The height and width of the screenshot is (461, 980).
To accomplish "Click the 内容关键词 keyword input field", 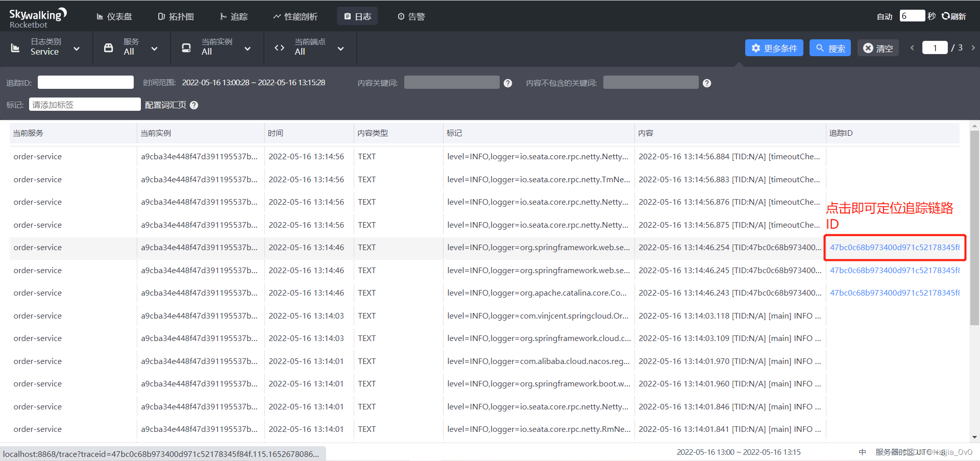I will coord(452,82).
